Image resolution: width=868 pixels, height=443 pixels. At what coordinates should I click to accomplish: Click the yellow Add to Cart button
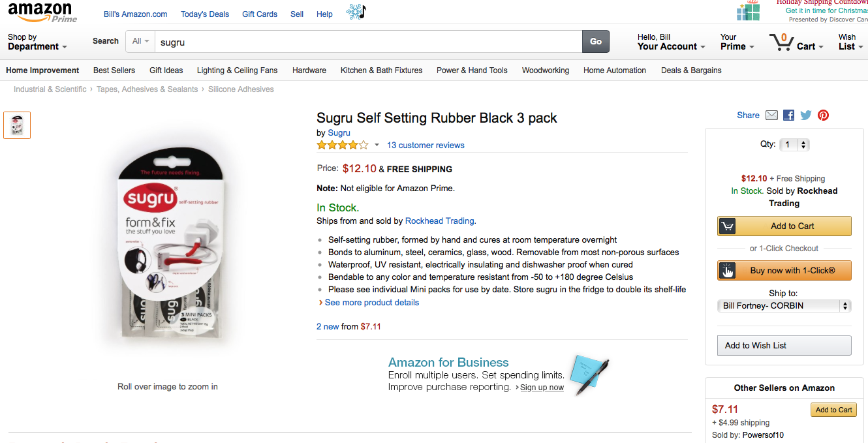[x=784, y=226]
